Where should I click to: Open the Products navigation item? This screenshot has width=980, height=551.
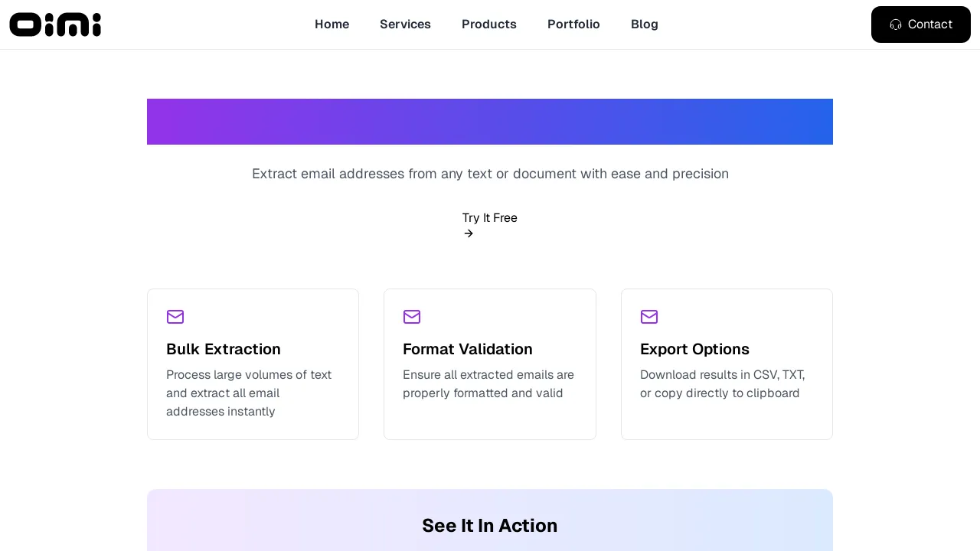click(x=488, y=24)
